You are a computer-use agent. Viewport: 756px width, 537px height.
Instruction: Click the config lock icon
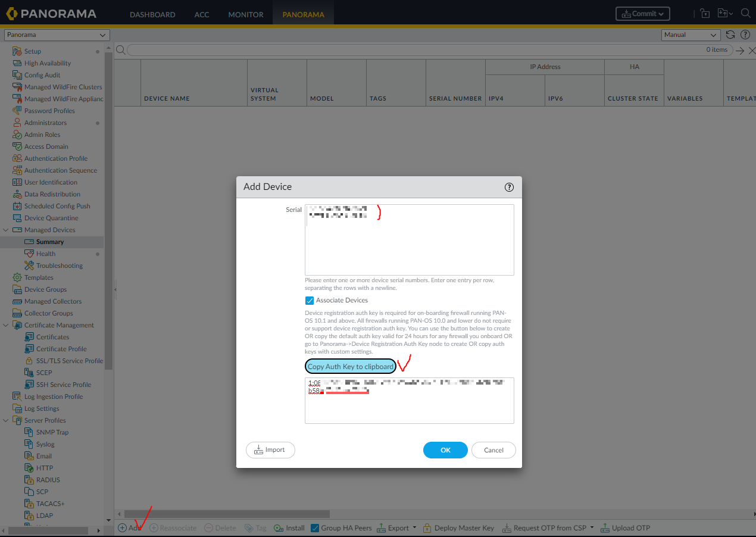coord(705,13)
